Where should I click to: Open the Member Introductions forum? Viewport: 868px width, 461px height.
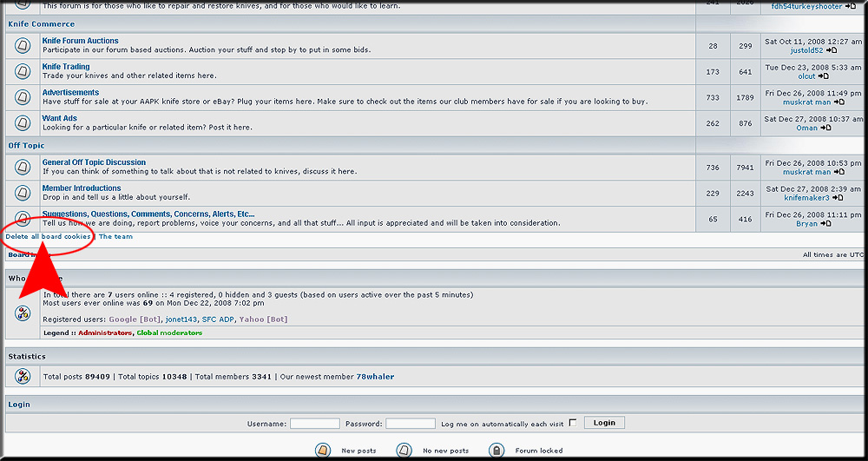point(82,188)
